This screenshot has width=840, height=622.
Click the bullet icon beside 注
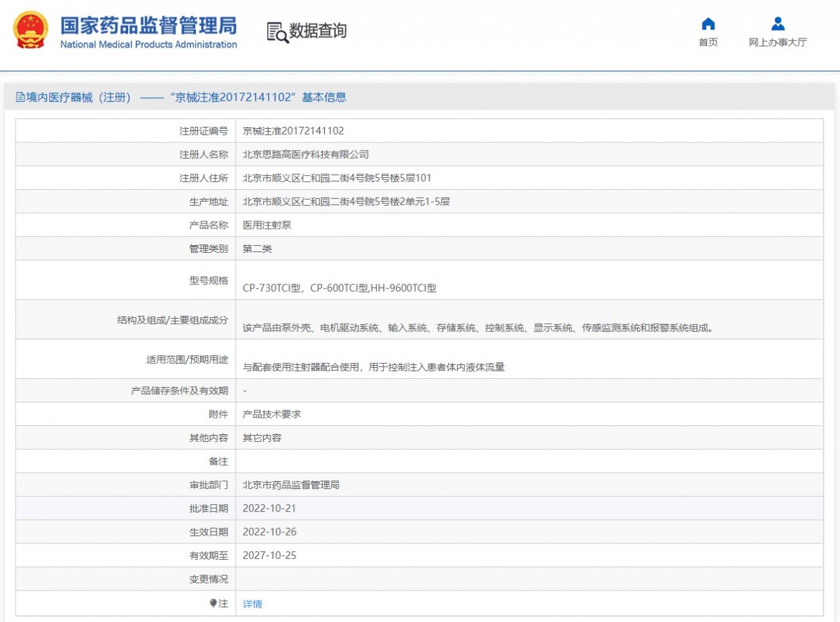(x=213, y=603)
